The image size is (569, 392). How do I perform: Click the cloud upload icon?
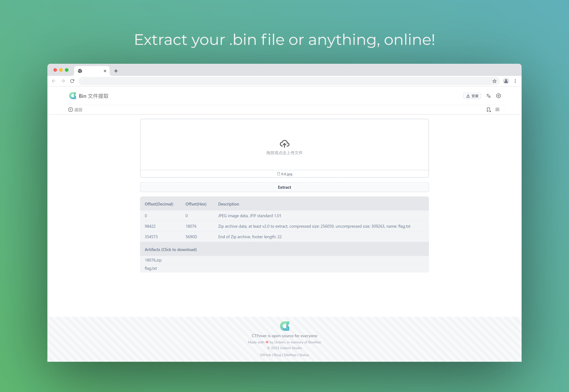tap(284, 143)
